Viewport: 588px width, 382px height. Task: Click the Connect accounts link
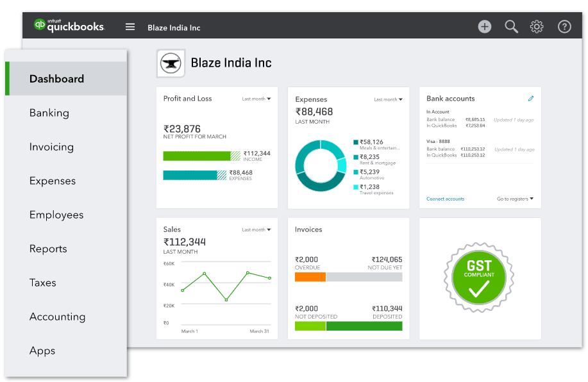pyautogui.click(x=445, y=199)
